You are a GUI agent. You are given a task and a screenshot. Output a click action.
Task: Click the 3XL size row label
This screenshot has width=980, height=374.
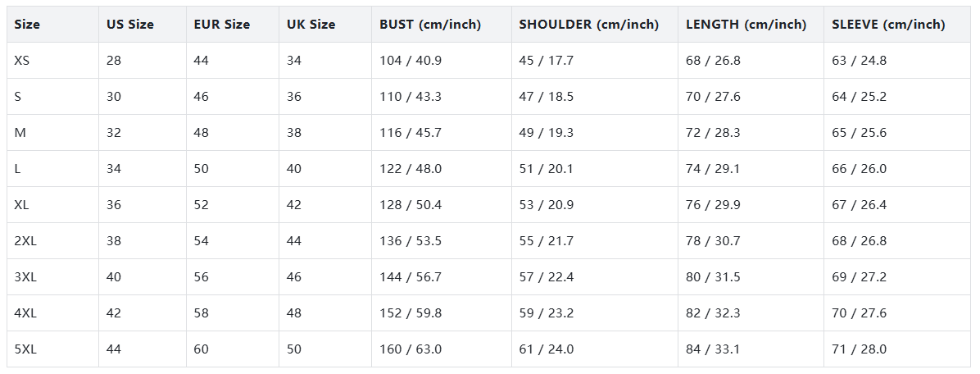click(26, 277)
